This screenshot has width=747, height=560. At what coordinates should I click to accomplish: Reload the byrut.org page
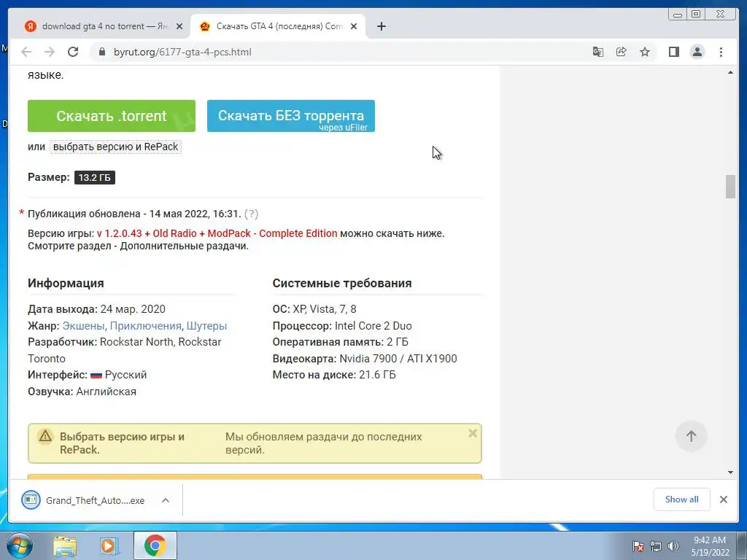pyautogui.click(x=73, y=52)
